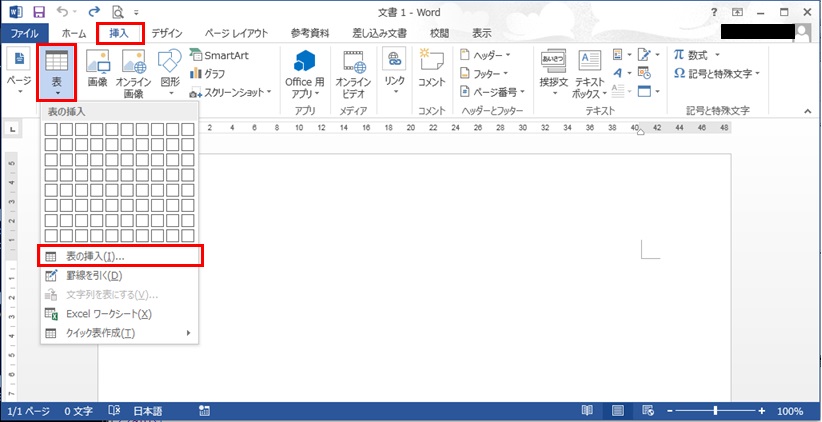Collapse the ribbon with the chevron
Viewport: 822px width, 422px height.
[x=808, y=111]
